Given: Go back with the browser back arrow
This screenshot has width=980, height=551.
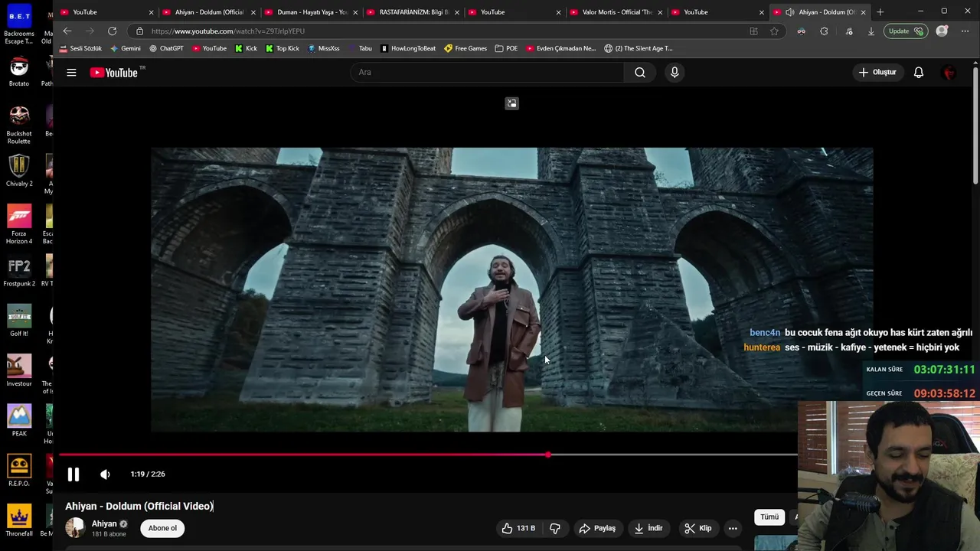Looking at the screenshot, I should tap(67, 31).
